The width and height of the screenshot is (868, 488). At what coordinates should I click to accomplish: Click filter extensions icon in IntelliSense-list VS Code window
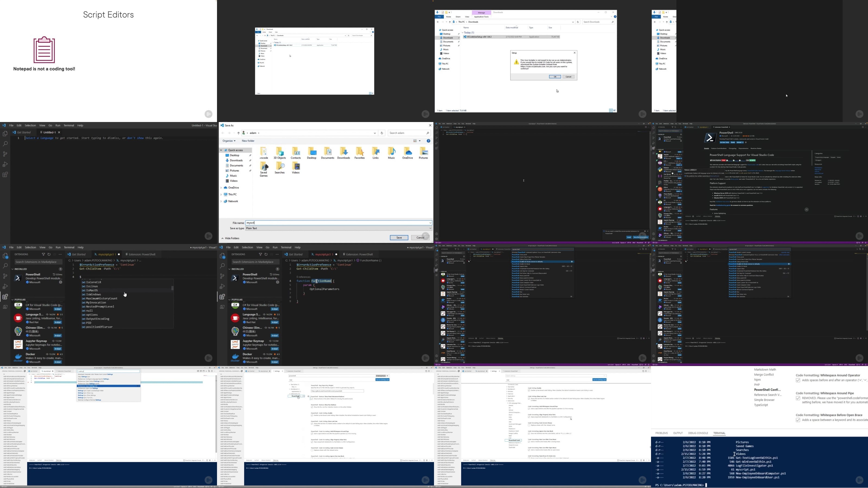coord(43,254)
